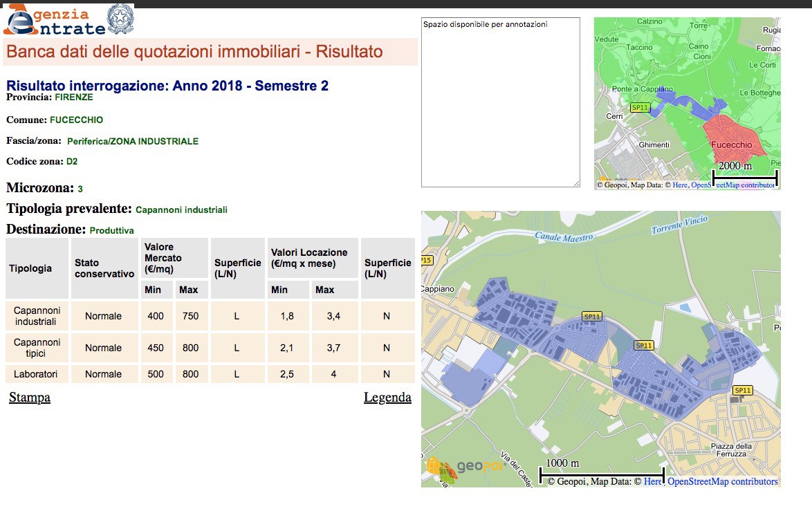Click the Agenzia Entrate logo
812x513 pixels.
[x=54, y=20]
